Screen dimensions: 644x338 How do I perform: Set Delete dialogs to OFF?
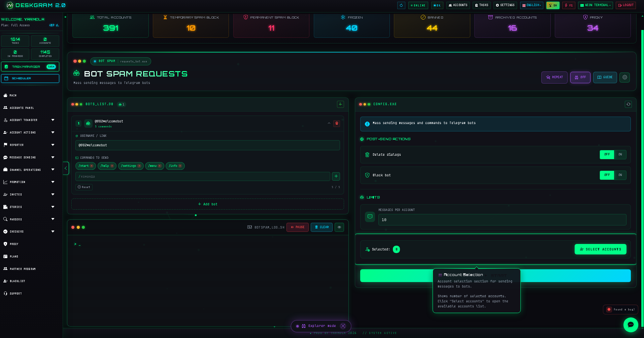point(607,154)
